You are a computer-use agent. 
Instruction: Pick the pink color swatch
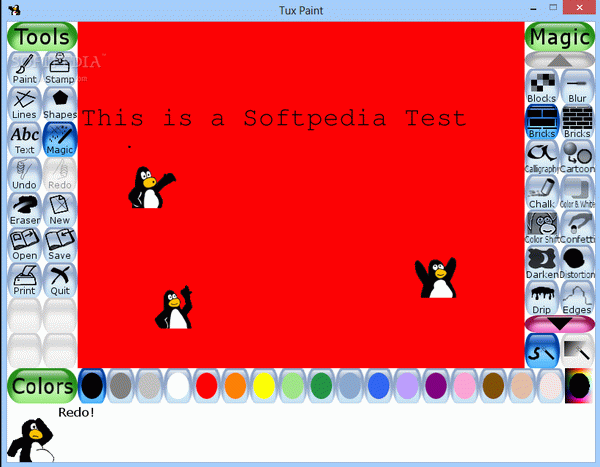pos(465,386)
